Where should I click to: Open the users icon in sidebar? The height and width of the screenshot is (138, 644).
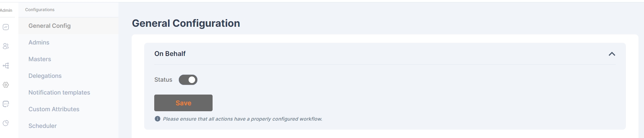pyautogui.click(x=6, y=46)
